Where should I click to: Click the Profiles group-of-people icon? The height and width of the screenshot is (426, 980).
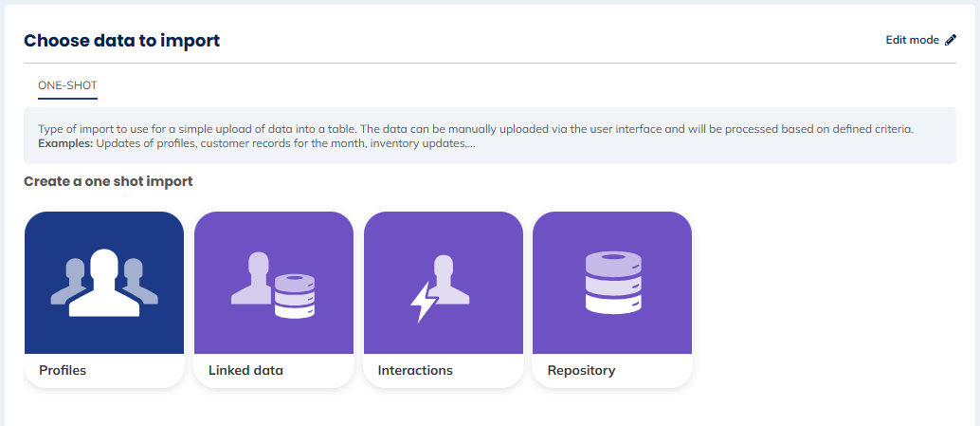pos(103,283)
